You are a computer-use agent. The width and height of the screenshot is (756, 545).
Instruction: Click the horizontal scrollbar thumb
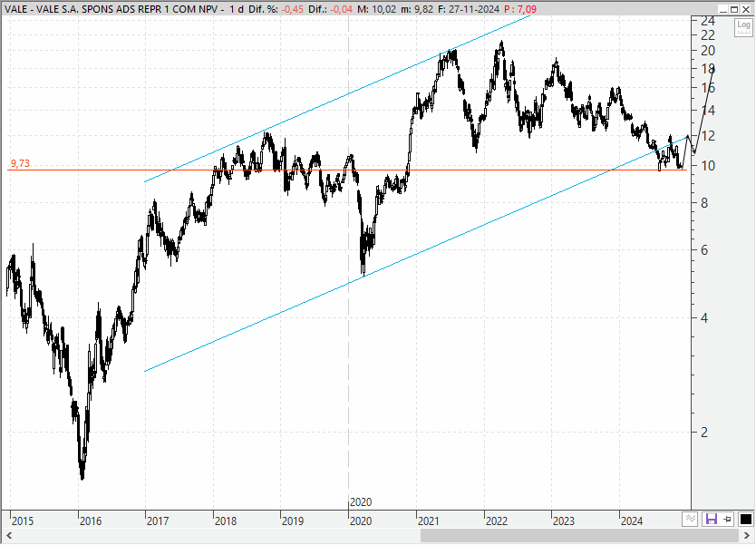579,535
